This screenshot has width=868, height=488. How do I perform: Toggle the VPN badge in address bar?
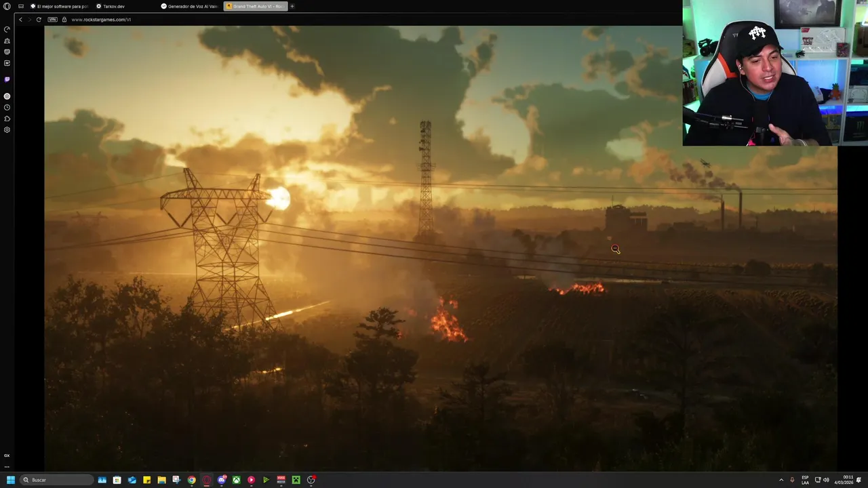pos(53,20)
